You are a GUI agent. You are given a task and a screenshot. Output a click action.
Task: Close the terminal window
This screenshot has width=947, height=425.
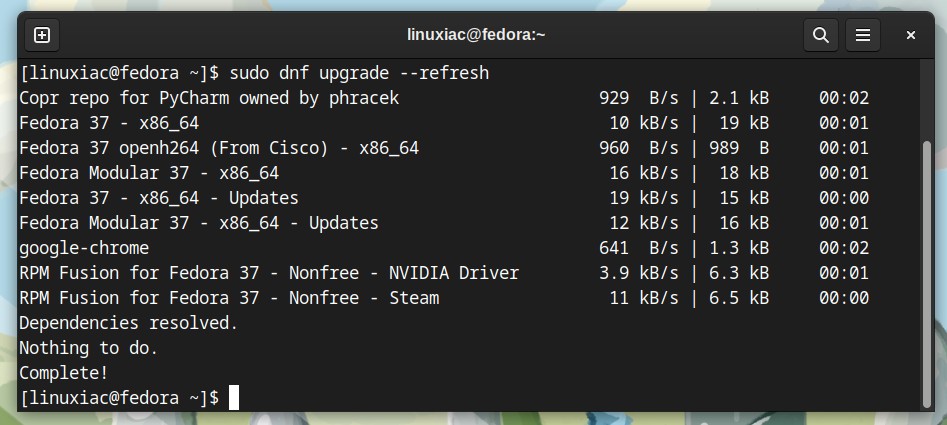point(911,35)
